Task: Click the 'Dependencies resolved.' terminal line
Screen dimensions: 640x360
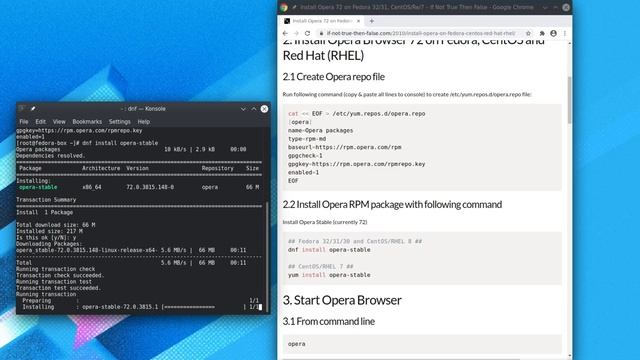Action: point(51,156)
